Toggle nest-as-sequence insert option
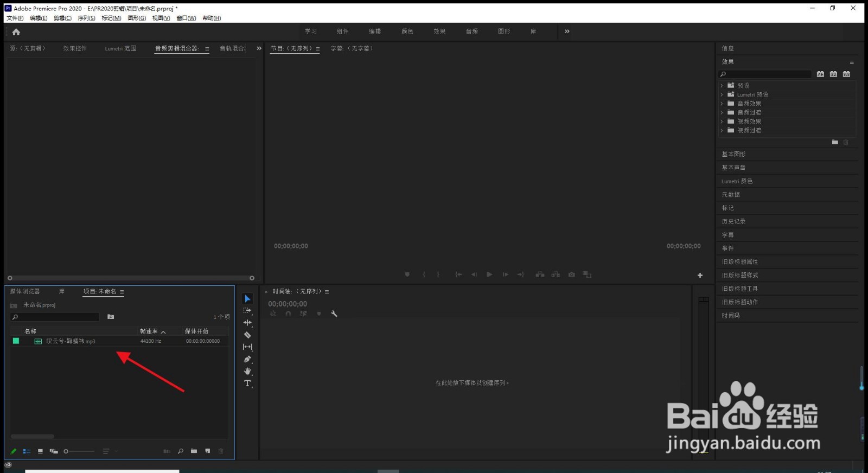The width and height of the screenshot is (868, 473). coord(273,314)
